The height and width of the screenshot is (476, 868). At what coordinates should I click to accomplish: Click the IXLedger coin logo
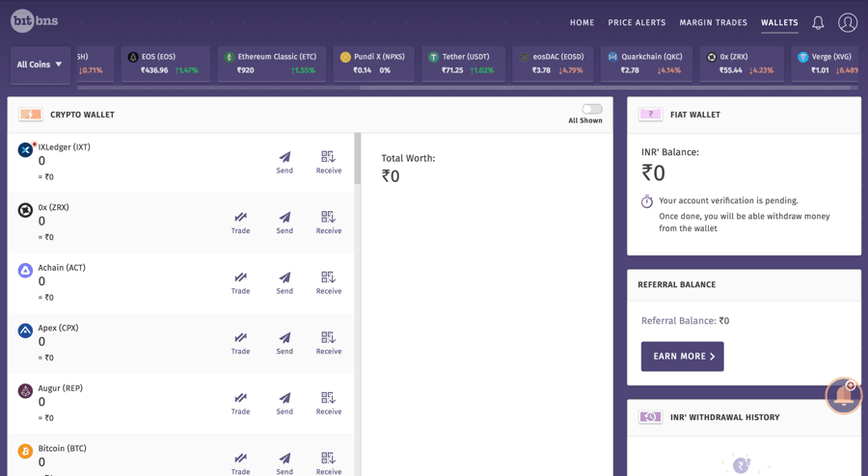(x=25, y=149)
